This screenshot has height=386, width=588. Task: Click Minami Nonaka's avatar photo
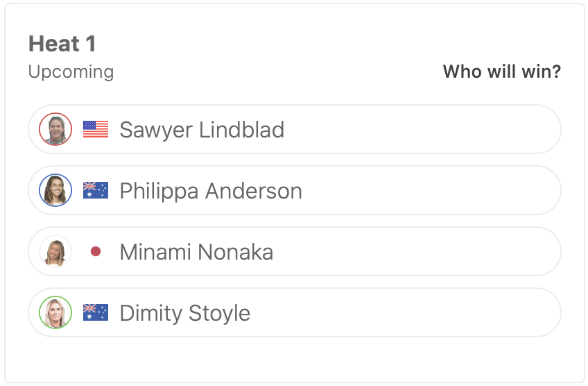(x=55, y=251)
